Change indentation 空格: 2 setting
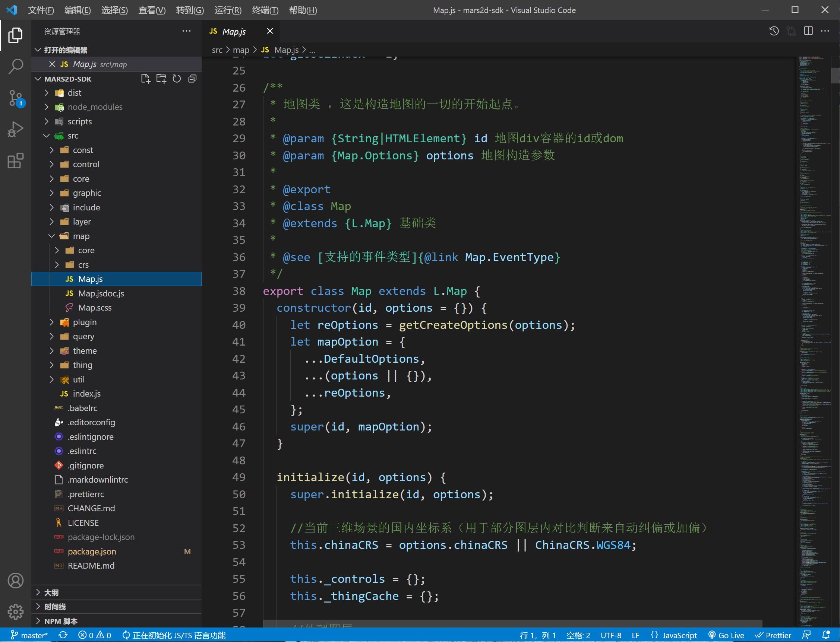 coord(578,635)
